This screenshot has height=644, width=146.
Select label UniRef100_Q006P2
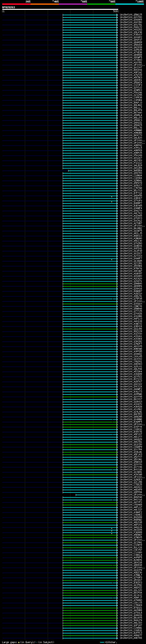(x=131, y=37)
